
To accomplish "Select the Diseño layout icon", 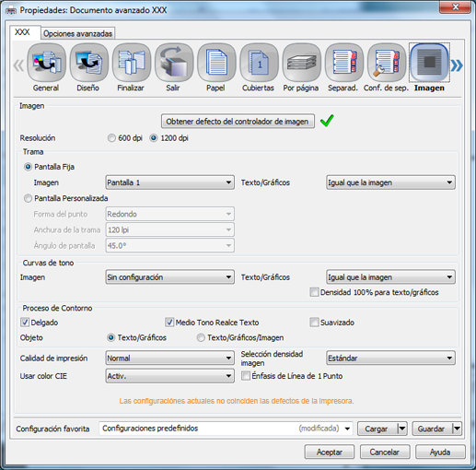I will pyautogui.click(x=88, y=63).
